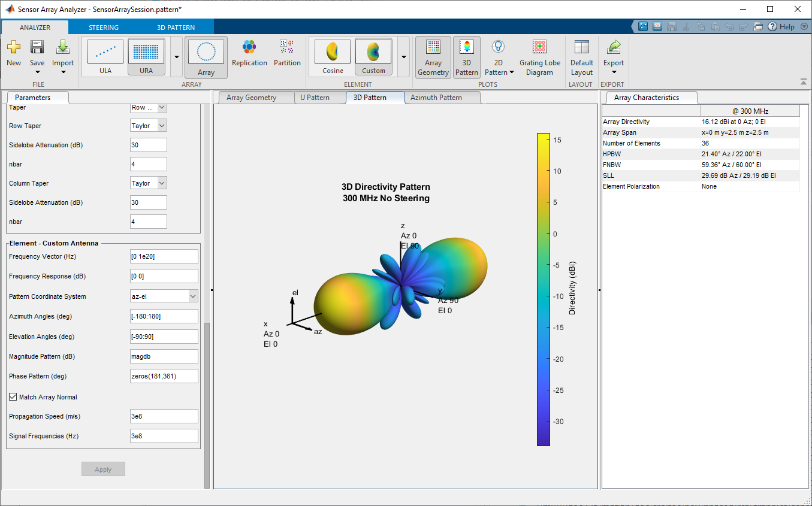Screen dimensions: 812x506
Task: Click the New session icon
Action: click(x=13, y=53)
